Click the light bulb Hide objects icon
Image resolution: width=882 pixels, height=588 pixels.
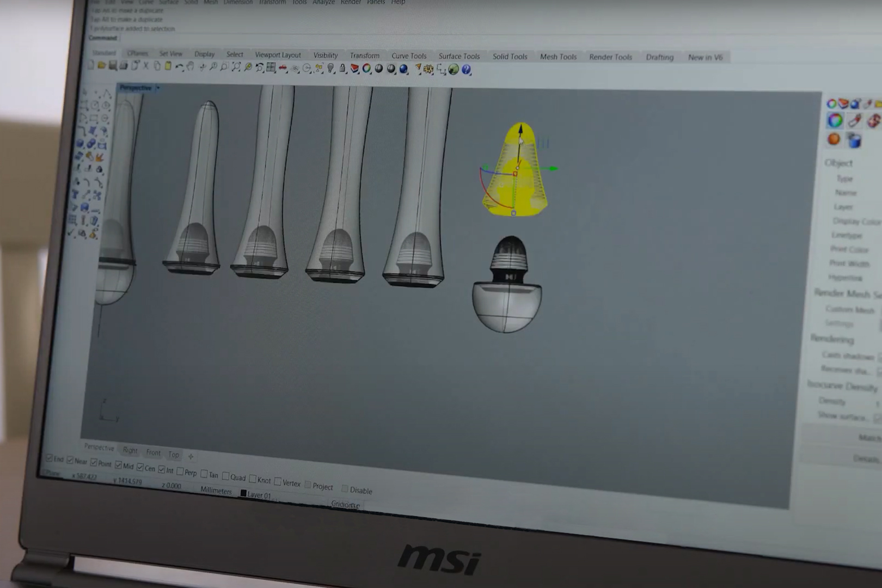(330, 68)
